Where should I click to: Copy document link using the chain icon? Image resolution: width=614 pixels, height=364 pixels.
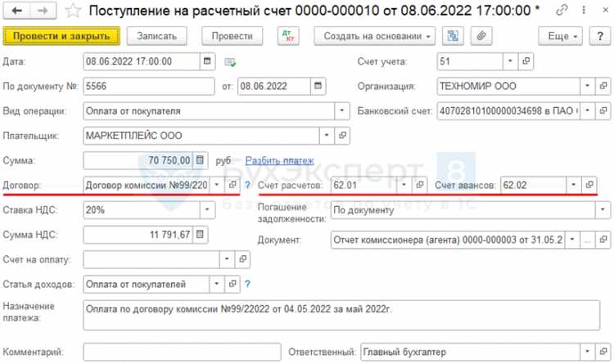coord(562,10)
